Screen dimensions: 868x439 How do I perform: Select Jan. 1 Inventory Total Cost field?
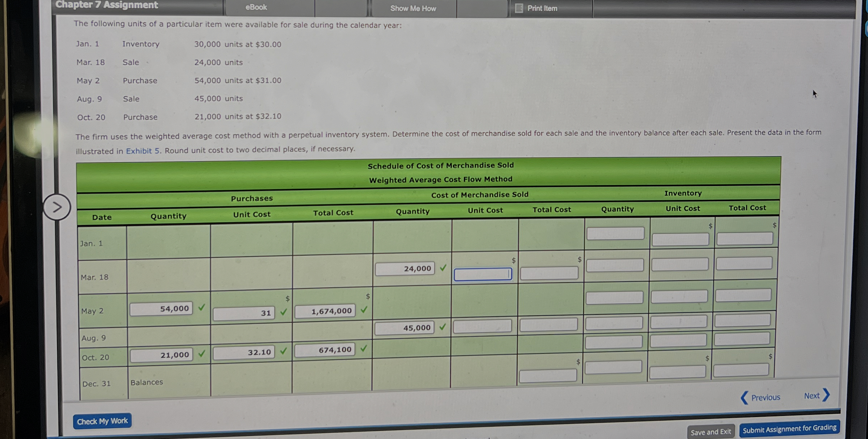click(x=745, y=239)
